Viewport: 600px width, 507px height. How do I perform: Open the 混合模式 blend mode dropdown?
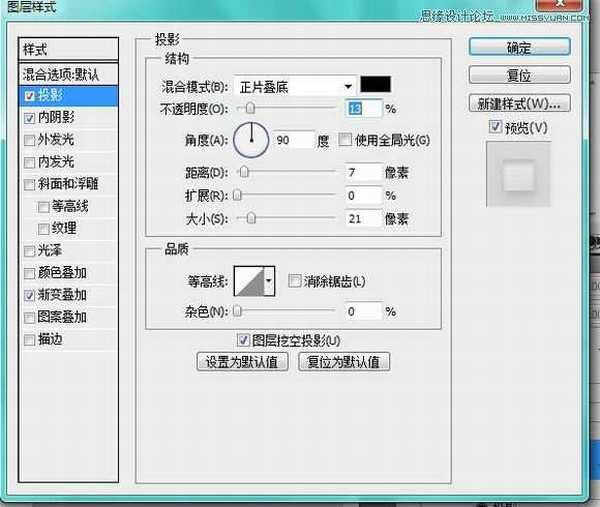click(296, 85)
